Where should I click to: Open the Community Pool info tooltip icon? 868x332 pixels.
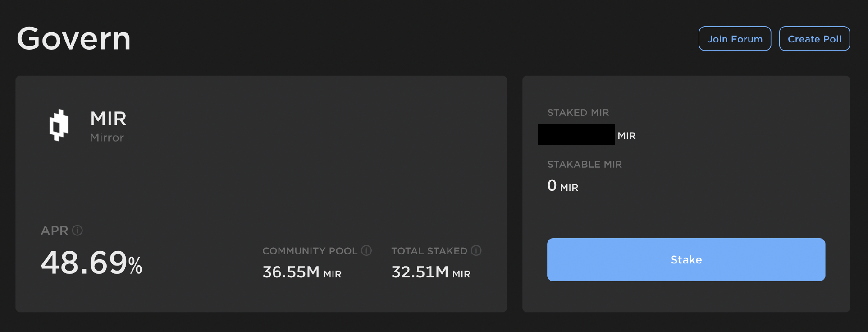[366, 250]
